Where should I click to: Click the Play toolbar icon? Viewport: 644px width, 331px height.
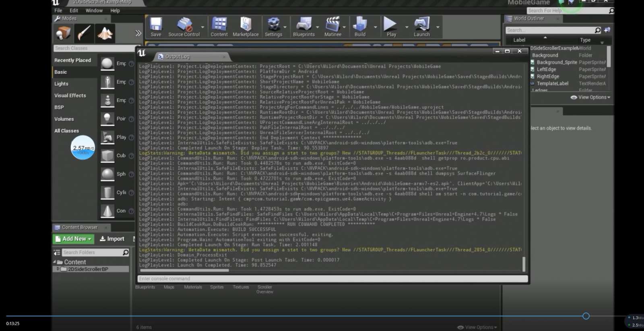(390, 24)
